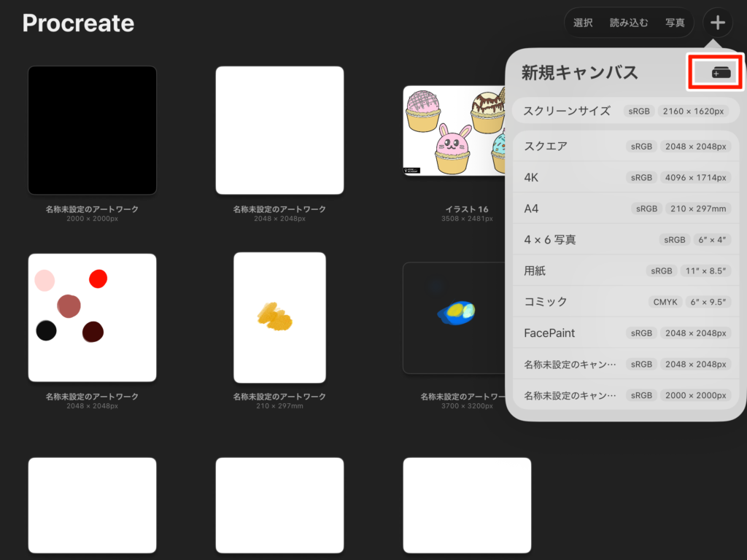Select the 用紙 paper preset
Image resolution: width=747 pixels, height=560 pixels.
point(625,271)
